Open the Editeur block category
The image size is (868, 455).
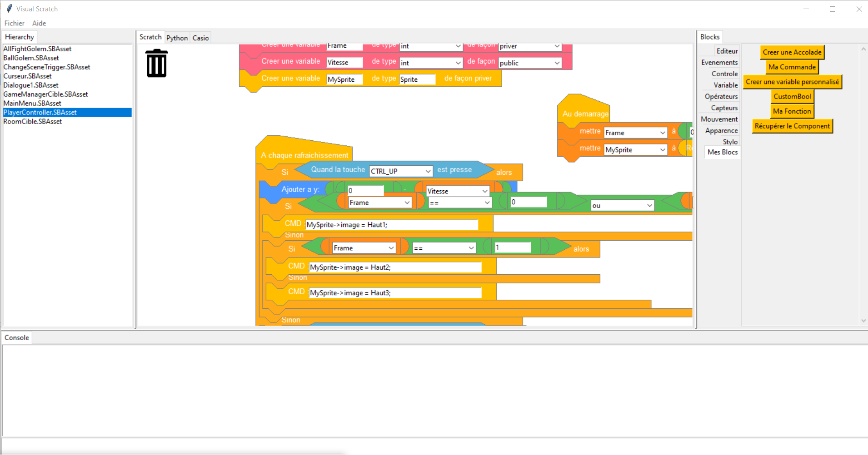pyautogui.click(x=727, y=51)
